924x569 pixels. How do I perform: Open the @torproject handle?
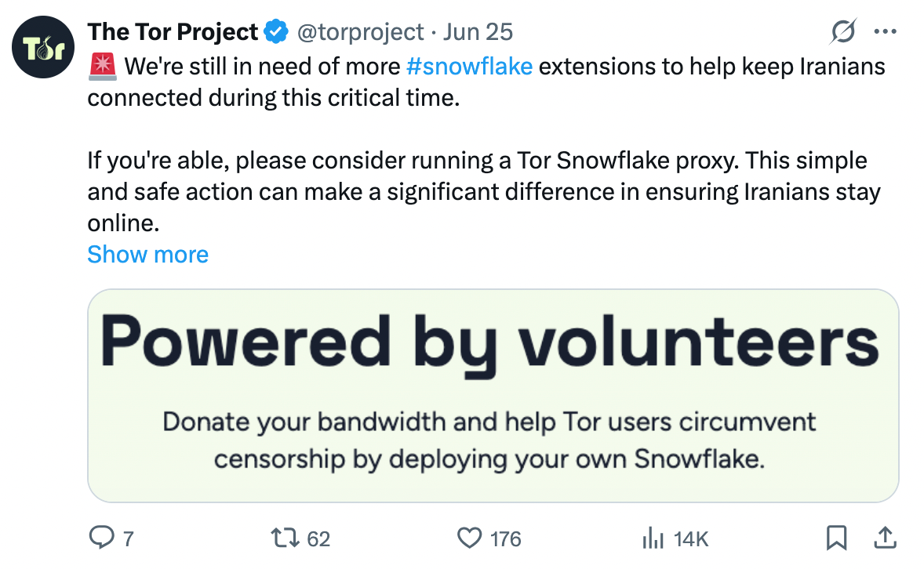coord(360,32)
